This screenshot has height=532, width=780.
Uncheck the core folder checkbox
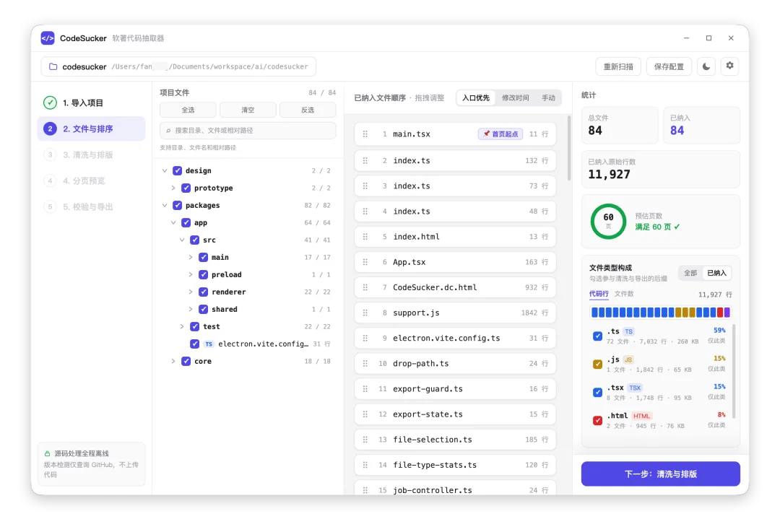[186, 362]
